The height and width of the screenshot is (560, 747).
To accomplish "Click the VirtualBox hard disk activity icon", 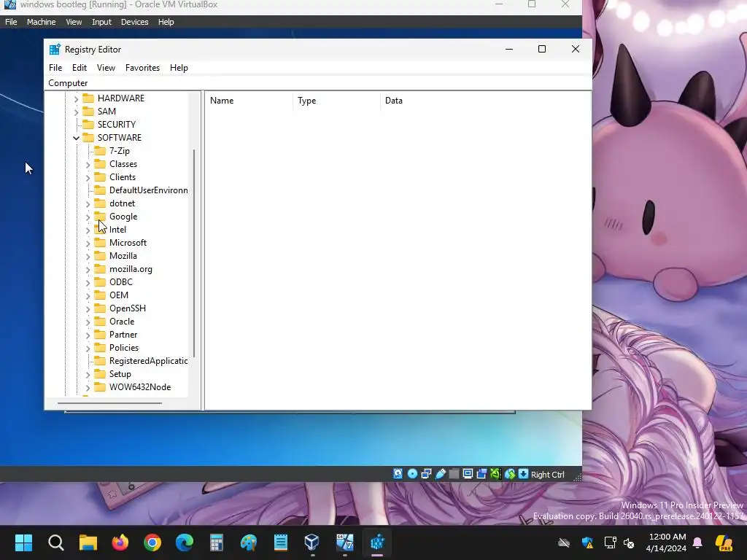I will point(398,474).
